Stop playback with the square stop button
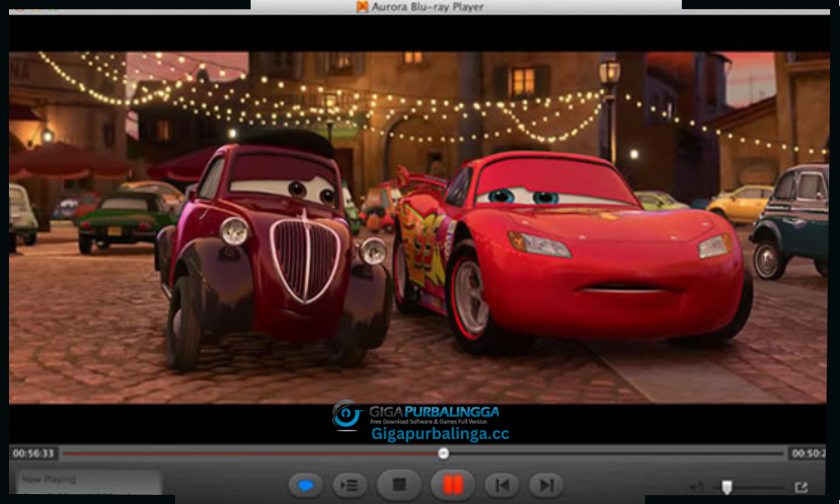Screen dimensions: 840x504 399,484
